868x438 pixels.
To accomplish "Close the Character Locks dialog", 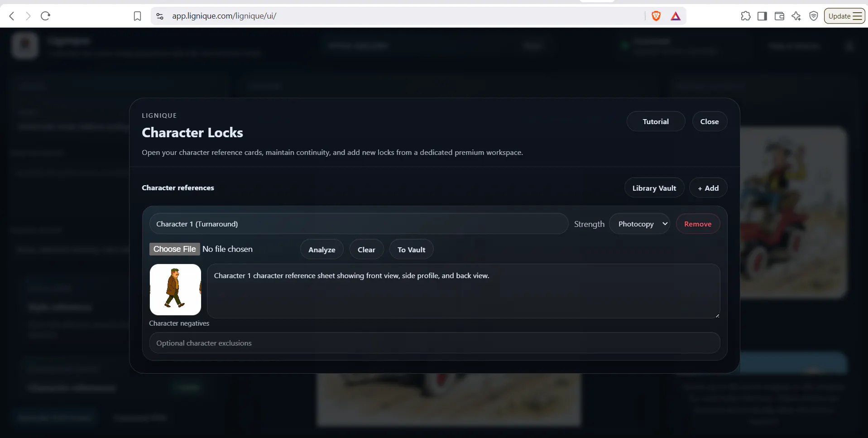I will coord(710,121).
